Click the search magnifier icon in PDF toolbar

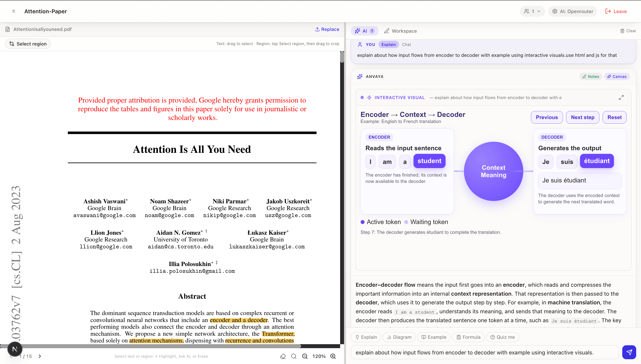click(x=294, y=356)
